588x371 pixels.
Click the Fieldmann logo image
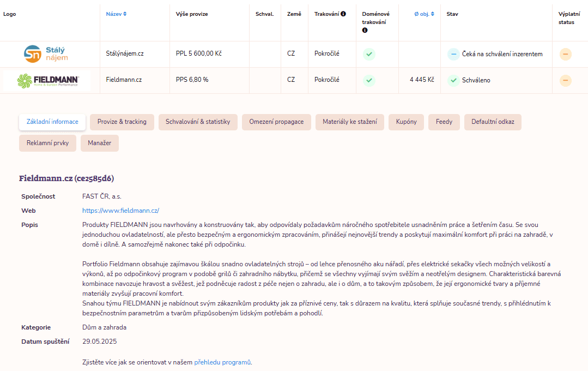[47, 80]
